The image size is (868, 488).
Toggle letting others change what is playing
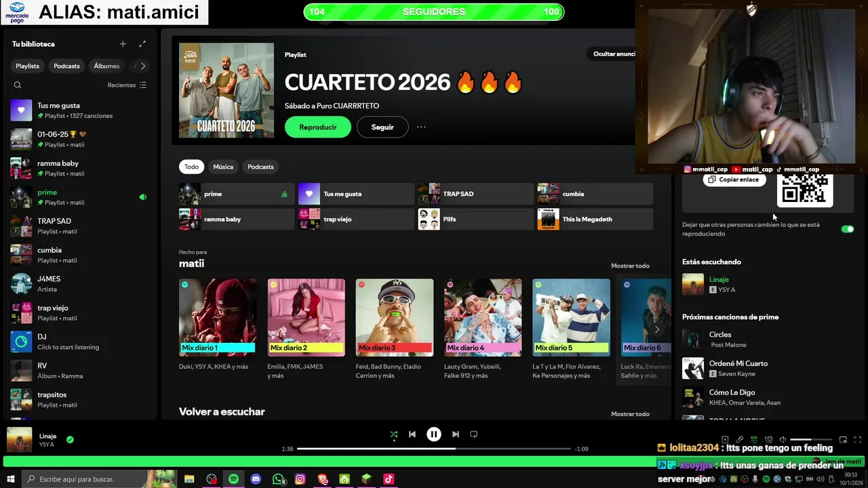tap(847, 229)
